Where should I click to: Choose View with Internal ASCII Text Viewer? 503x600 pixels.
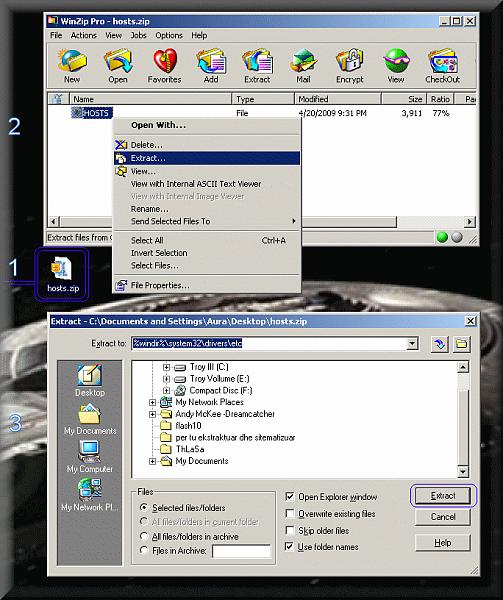pyautogui.click(x=207, y=184)
